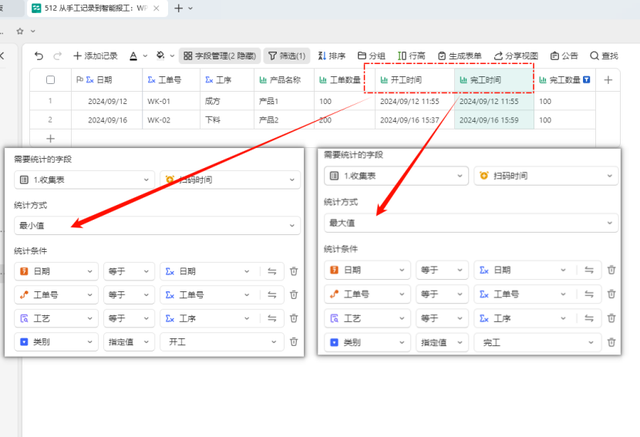Add a new column with the header plus
Viewport: 640px width, 437px height.
(608, 80)
